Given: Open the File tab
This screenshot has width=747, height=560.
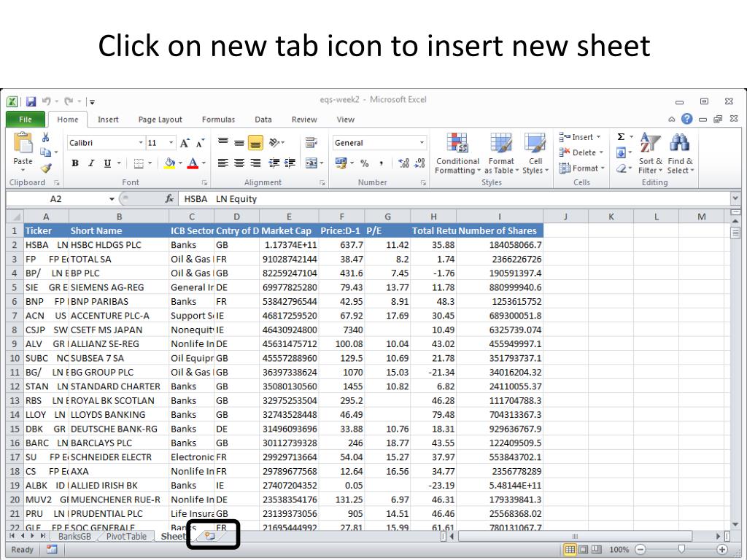Looking at the screenshot, I should (x=26, y=120).
